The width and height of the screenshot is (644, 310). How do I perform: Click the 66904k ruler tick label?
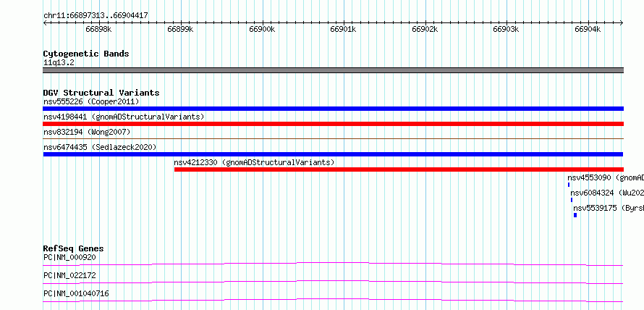point(588,29)
